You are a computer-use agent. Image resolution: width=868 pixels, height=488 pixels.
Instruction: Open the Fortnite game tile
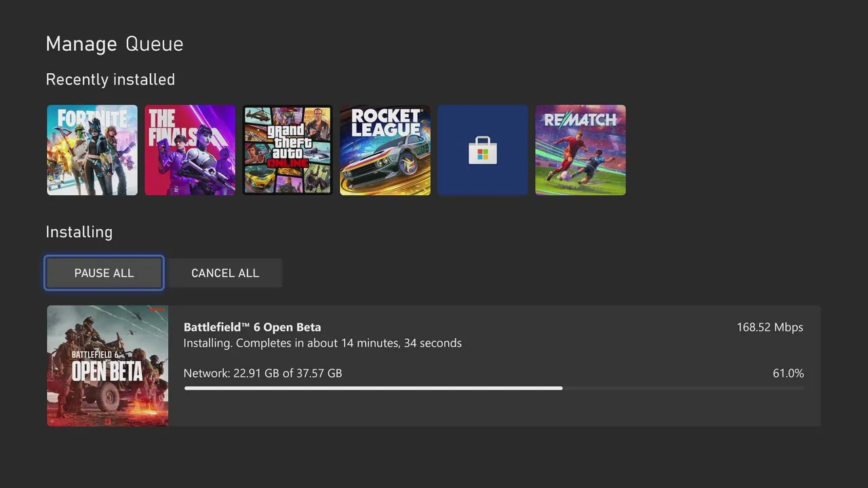(92, 150)
